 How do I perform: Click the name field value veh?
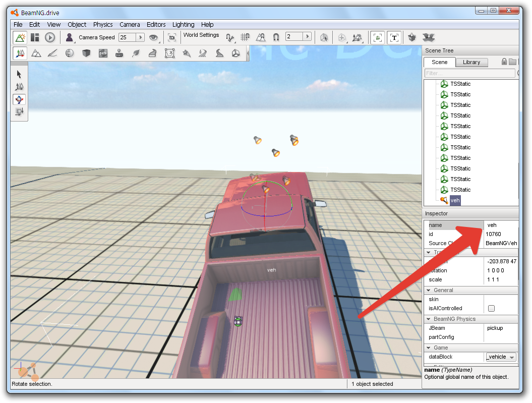pos(501,225)
